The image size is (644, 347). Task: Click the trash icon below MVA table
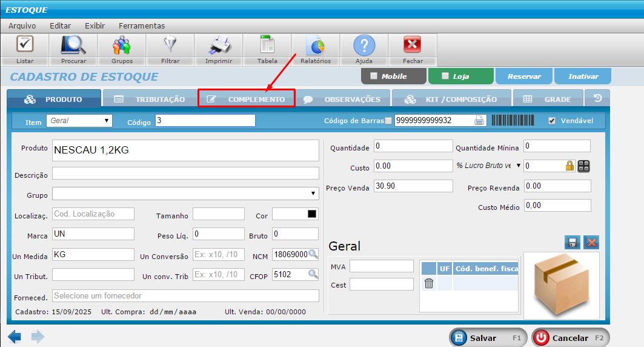tap(429, 283)
